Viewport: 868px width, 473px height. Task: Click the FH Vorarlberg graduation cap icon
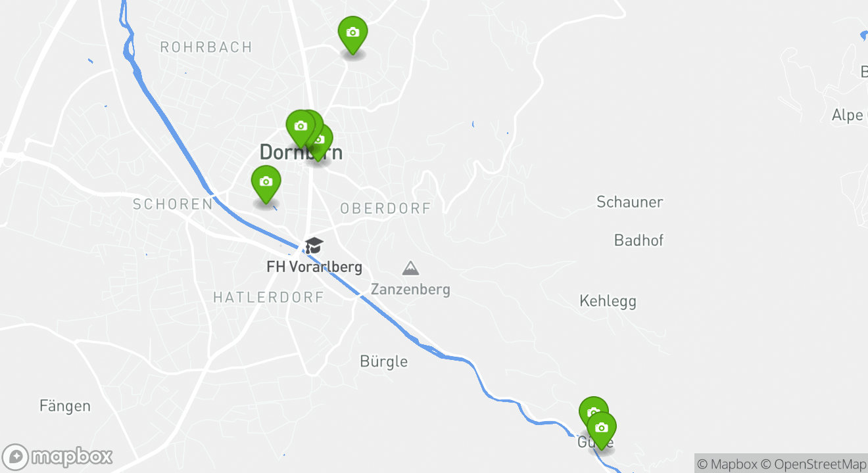pyautogui.click(x=314, y=246)
